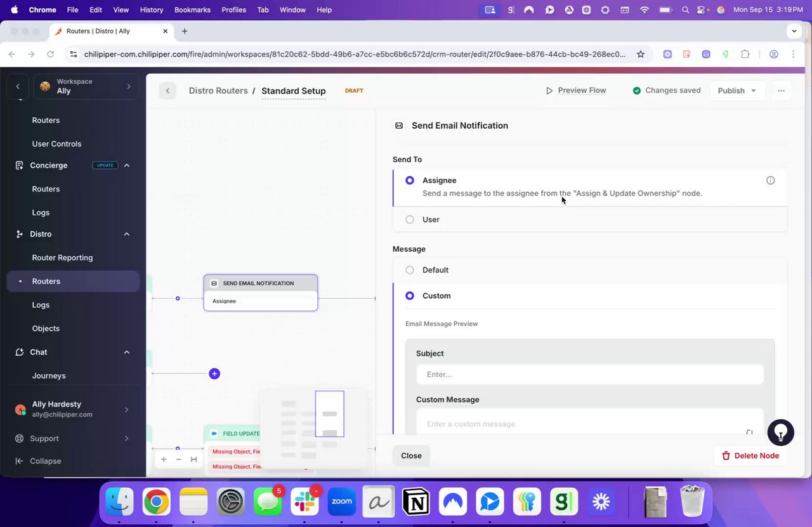Image resolution: width=812 pixels, height=527 pixels.
Task: Click the purple plus add-node button on canvas
Action: (214, 374)
